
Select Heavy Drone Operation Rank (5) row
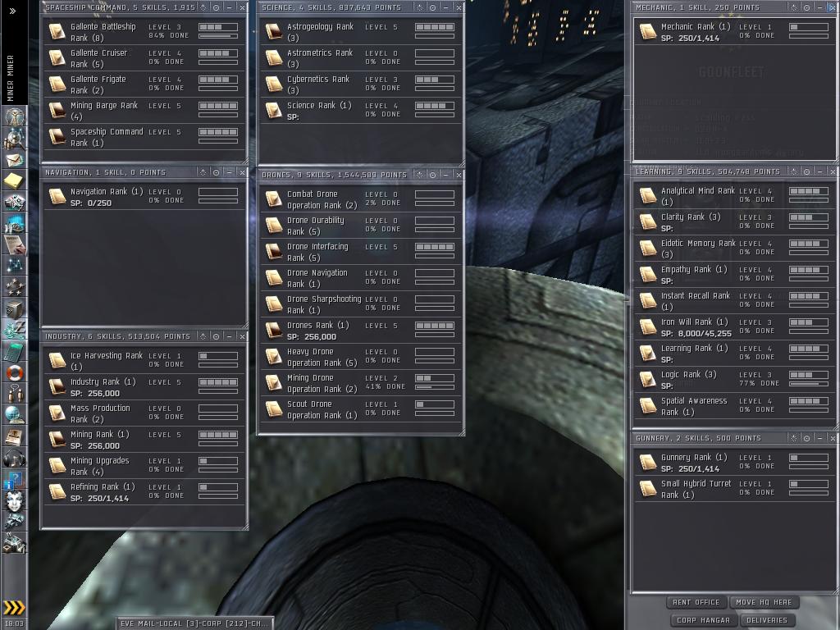pyautogui.click(x=360, y=357)
